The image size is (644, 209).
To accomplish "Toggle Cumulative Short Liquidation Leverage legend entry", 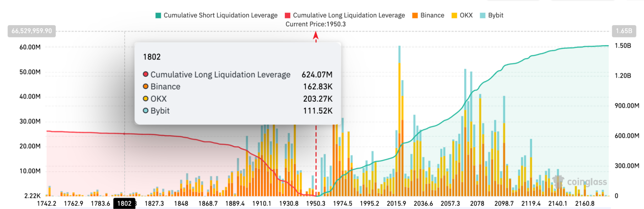I will (x=217, y=15).
